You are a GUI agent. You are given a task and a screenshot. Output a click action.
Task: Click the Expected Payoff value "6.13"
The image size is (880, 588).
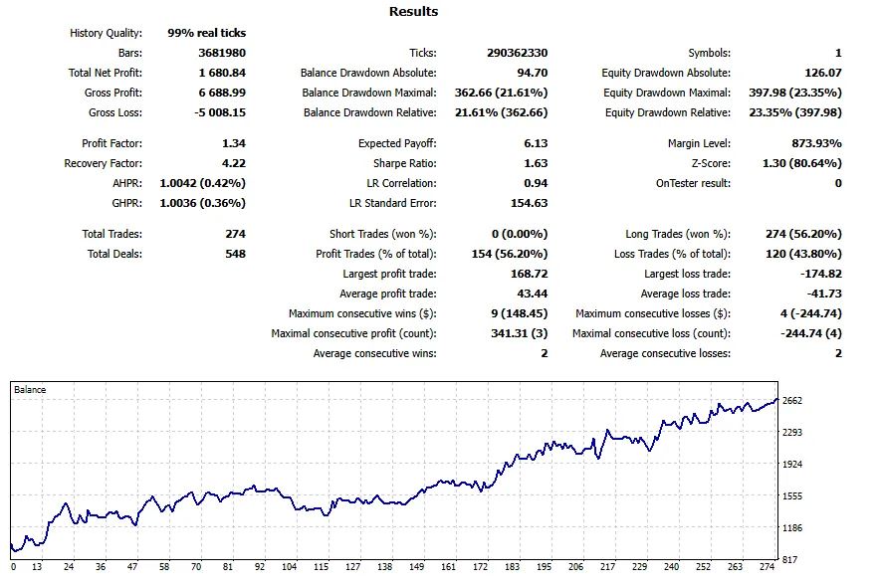click(x=536, y=143)
